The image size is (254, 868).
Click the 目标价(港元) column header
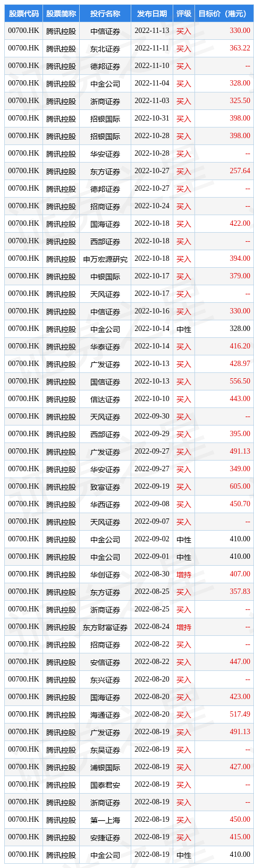pos(224,14)
